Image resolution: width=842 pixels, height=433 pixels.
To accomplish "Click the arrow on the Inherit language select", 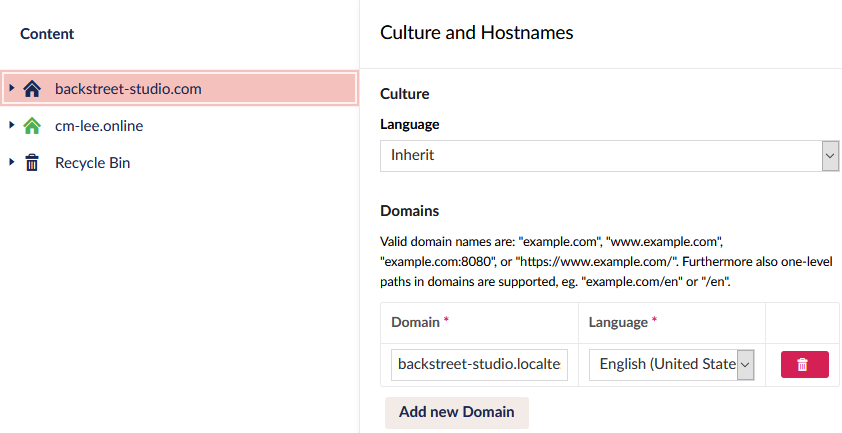I will pyautogui.click(x=829, y=156).
